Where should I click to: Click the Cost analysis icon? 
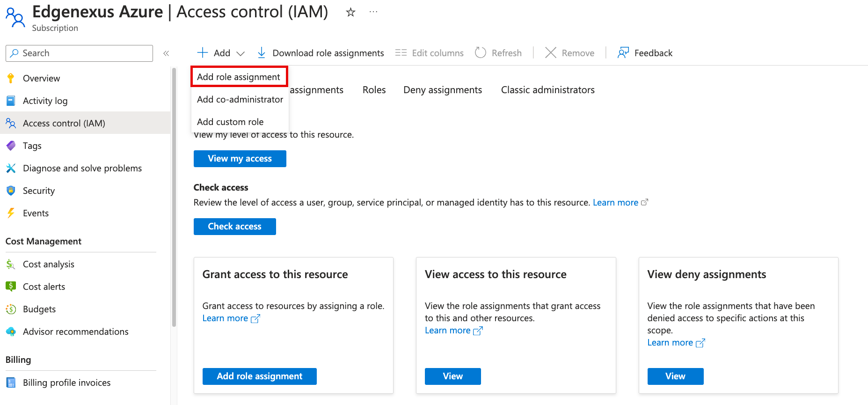pos(11,264)
